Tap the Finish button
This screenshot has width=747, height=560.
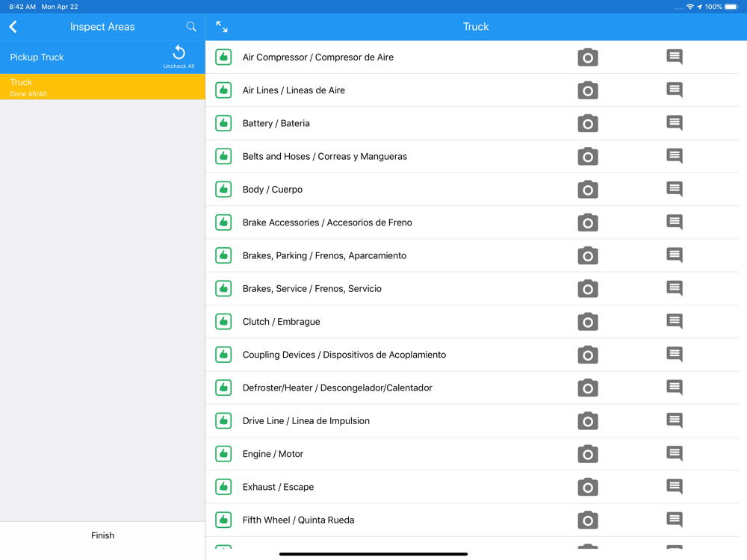102,535
